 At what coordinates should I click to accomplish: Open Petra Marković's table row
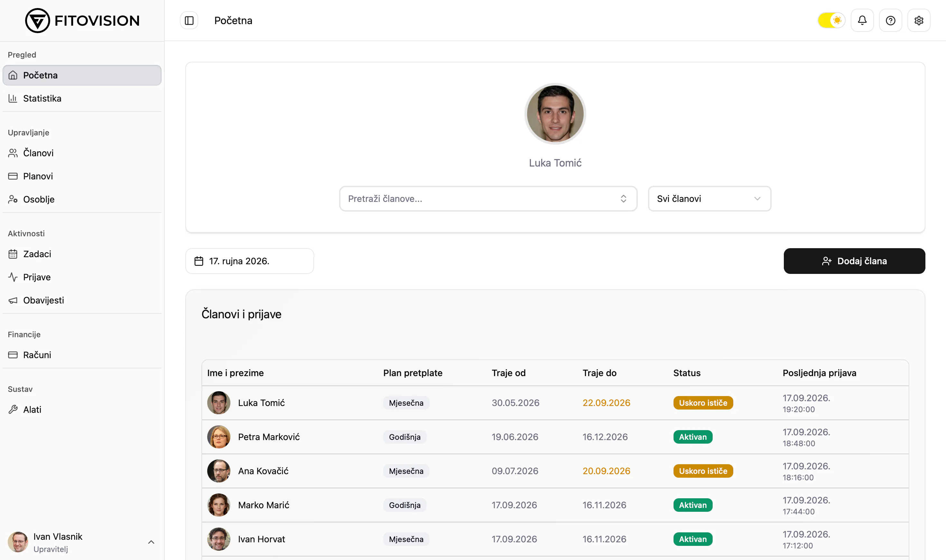555,437
